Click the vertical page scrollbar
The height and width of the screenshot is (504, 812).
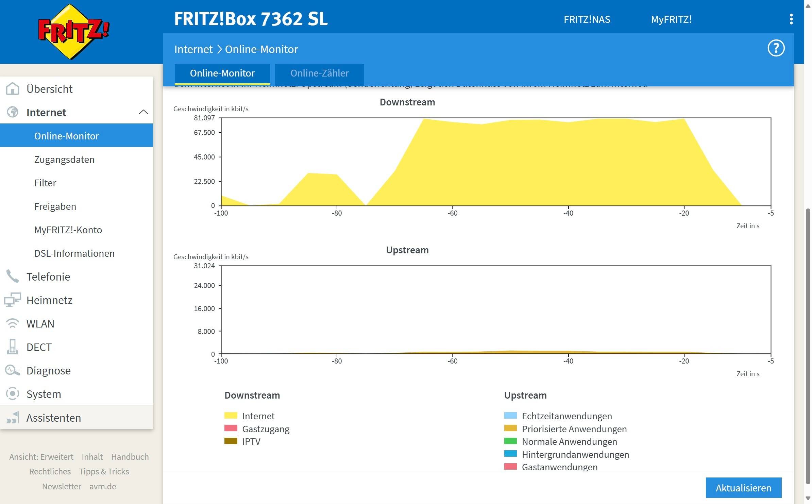pyautogui.click(x=808, y=346)
